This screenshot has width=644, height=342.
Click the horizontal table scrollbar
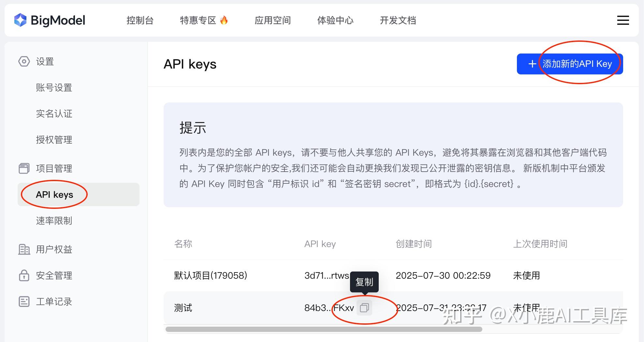click(x=324, y=329)
